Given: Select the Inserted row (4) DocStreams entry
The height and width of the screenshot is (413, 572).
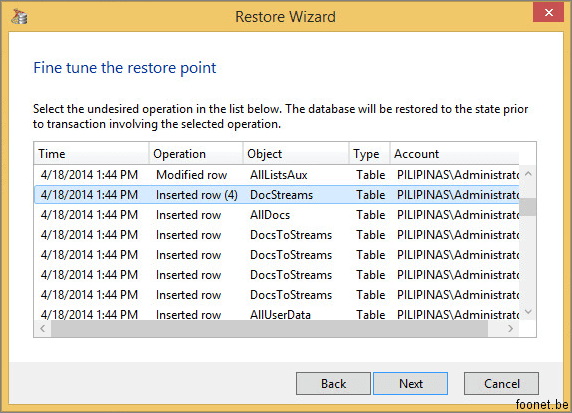Looking at the screenshot, I should [277, 195].
